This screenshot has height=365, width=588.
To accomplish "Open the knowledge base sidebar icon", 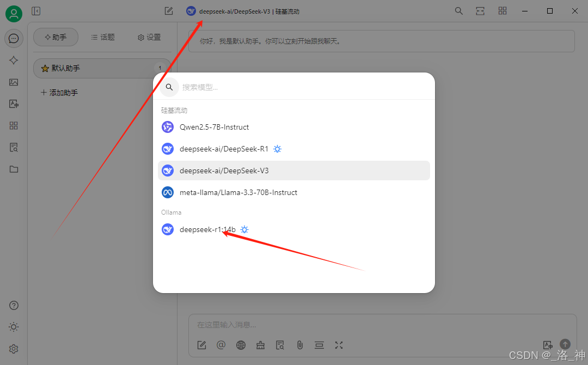I will coord(14,148).
